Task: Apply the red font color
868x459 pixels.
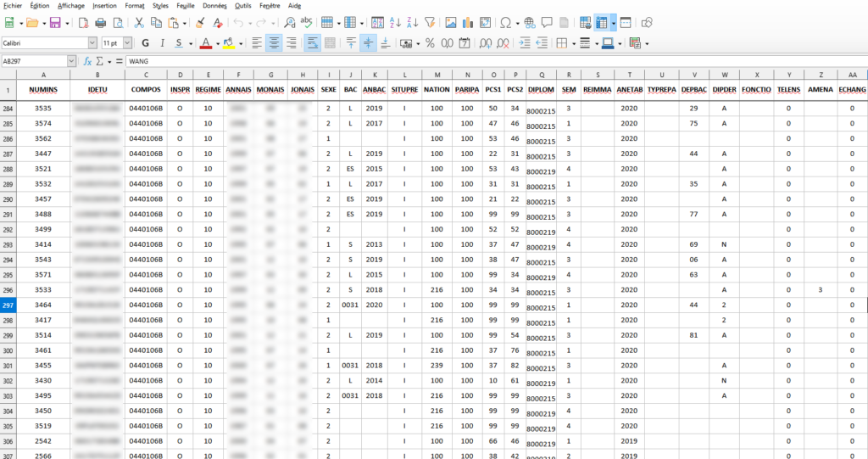Action: click(206, 43)
